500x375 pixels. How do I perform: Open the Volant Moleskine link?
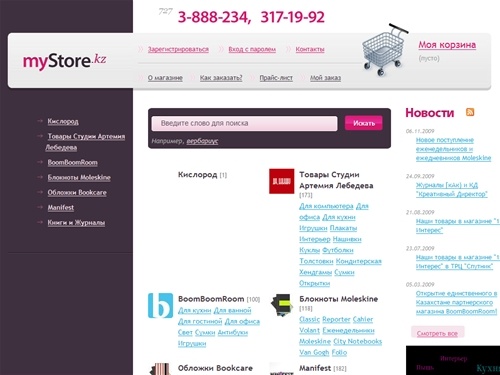[x=309, y=330]
